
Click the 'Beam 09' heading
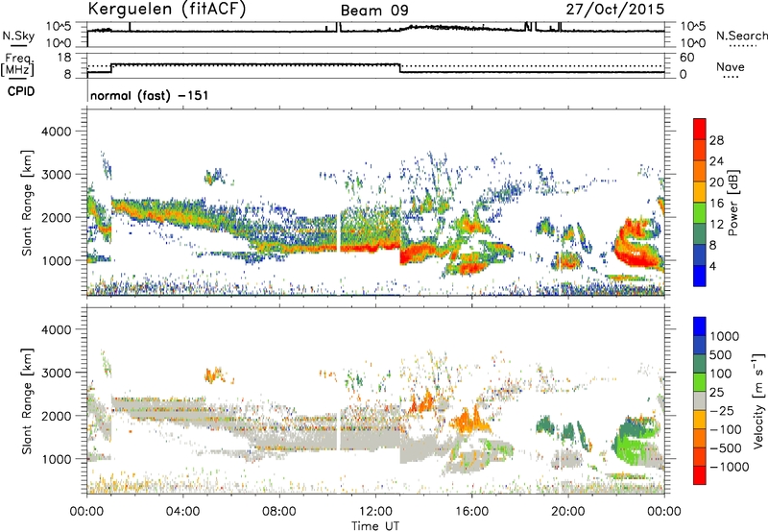point(374,11)
